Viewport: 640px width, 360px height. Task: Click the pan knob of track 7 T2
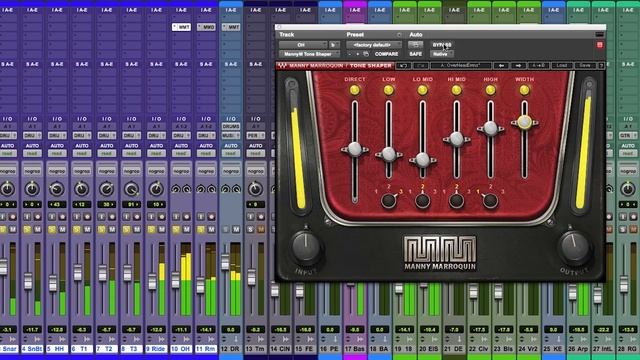pos(107,189)
